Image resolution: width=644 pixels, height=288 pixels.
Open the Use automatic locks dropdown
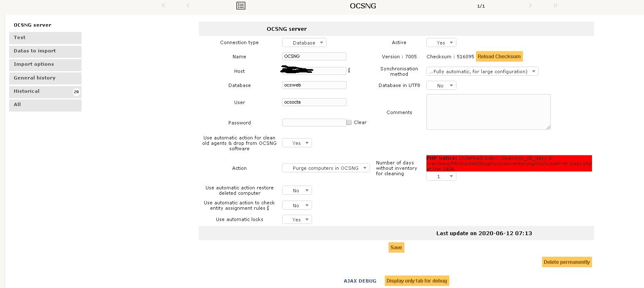[297, 219]
